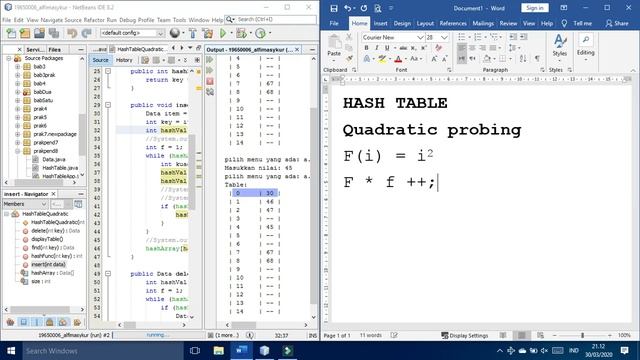Click the Source view button in editor
The height and width of the screenshot is (360, 640).
[100, 60]
